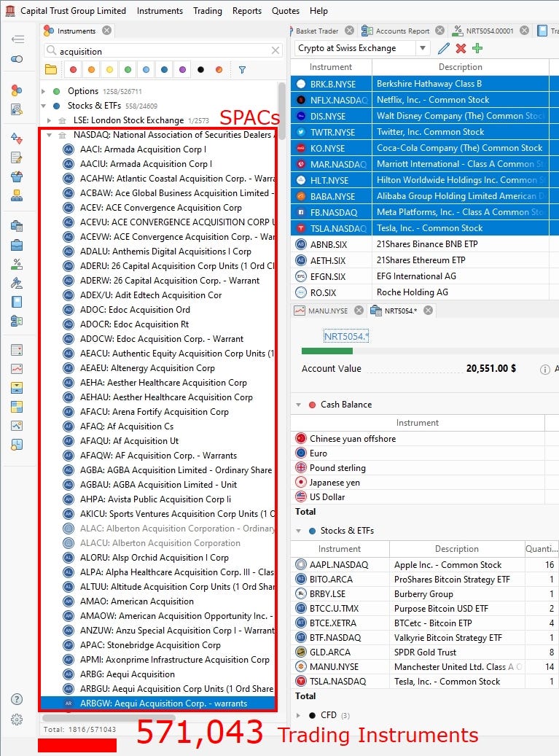Open the price list arrows icon in sidebar
Image resolution: width=559 pixels, height=756 pixels.
[x=17, y=350]
